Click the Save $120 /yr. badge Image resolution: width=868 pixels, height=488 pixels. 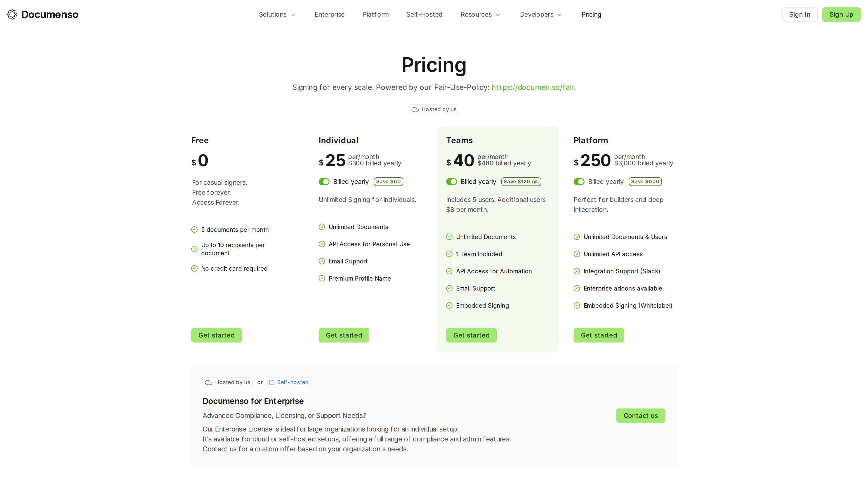[521, 182]
